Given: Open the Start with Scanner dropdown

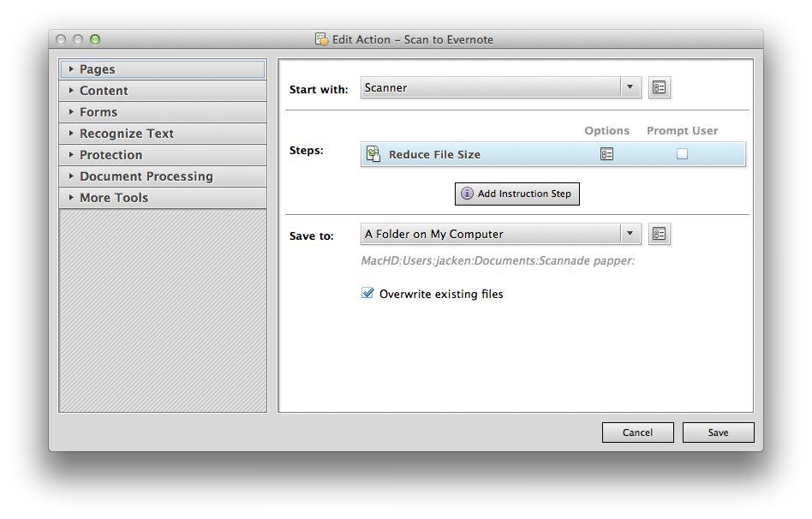Looking at the screenshot, I should click(500, 87).
